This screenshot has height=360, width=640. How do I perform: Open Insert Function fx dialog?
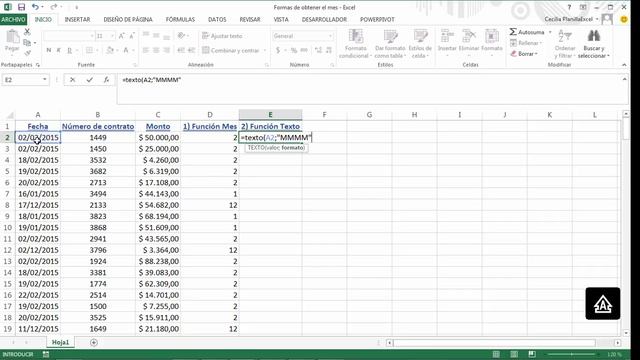107,80
